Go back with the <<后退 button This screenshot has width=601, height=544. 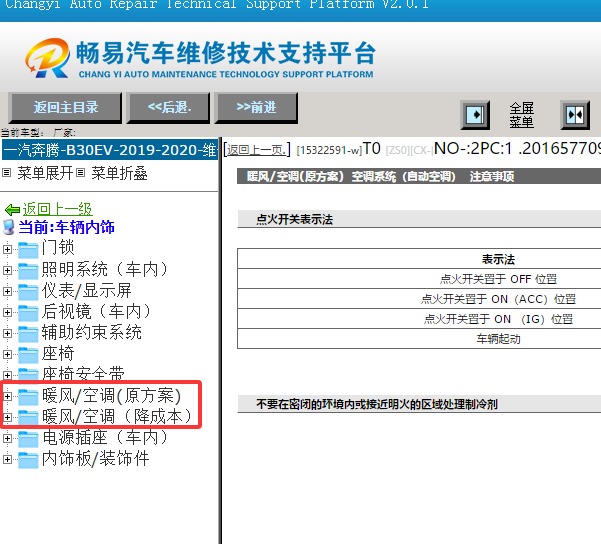pyautogui.click(x=169, y=108)
